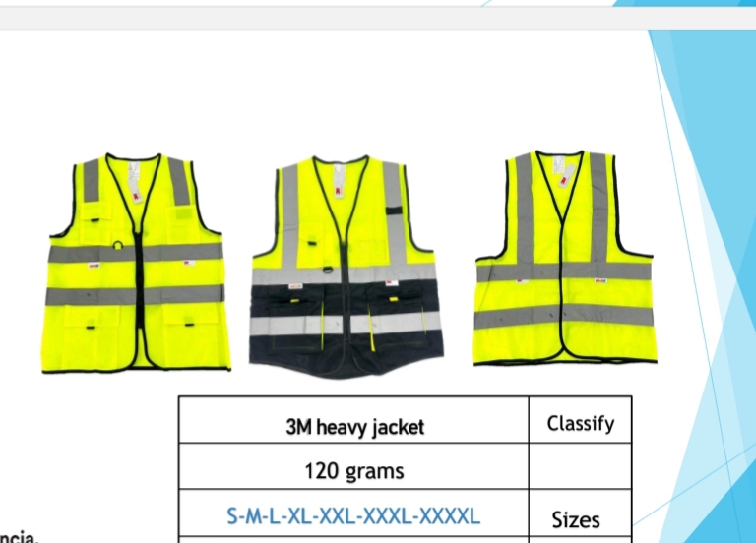Click the partial text ending in "ncia."

click(x=18, y=537)
